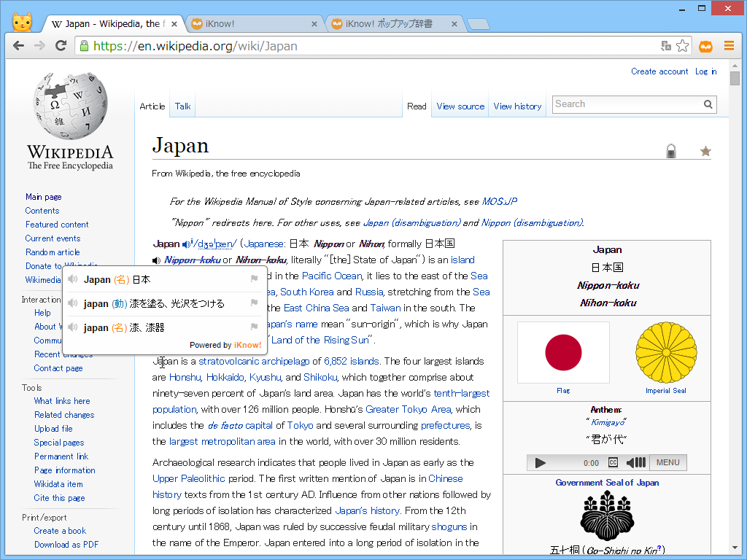The height and width of the screenshot is (560, 747).
Task: Click Create account link
Action: click(x=659, y=71)
